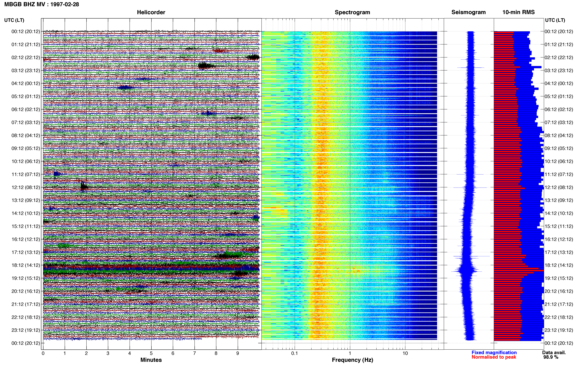Click the 'Minutes' x-axis label
The height and width of the screenshot is (368, 588).
coord(151,360)
